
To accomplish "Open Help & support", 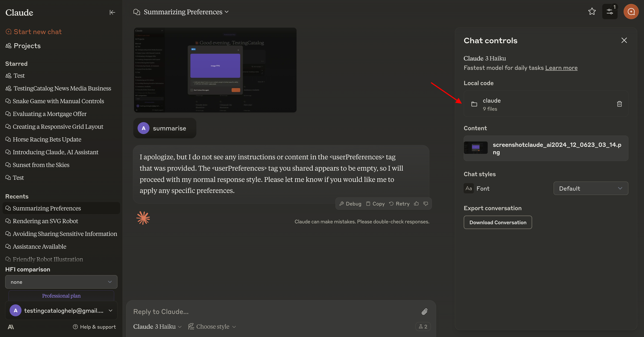I will (94, 327).
